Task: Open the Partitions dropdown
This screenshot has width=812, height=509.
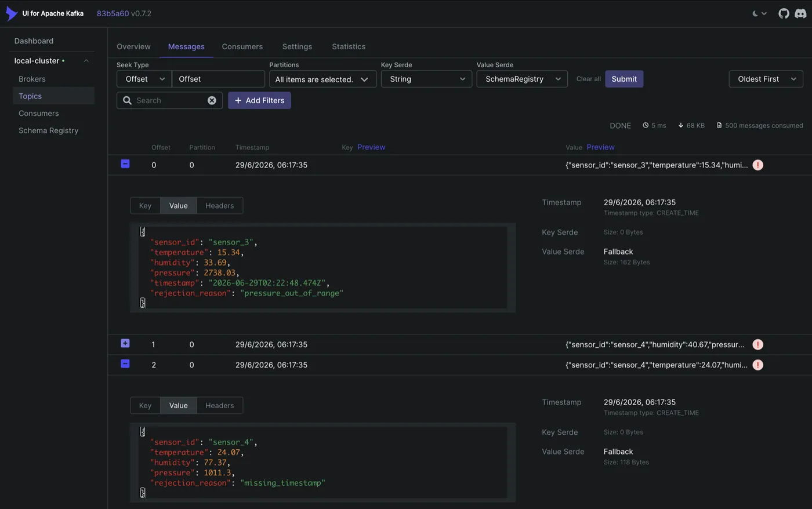Action: pyautogui.click(x=322, y=79)
